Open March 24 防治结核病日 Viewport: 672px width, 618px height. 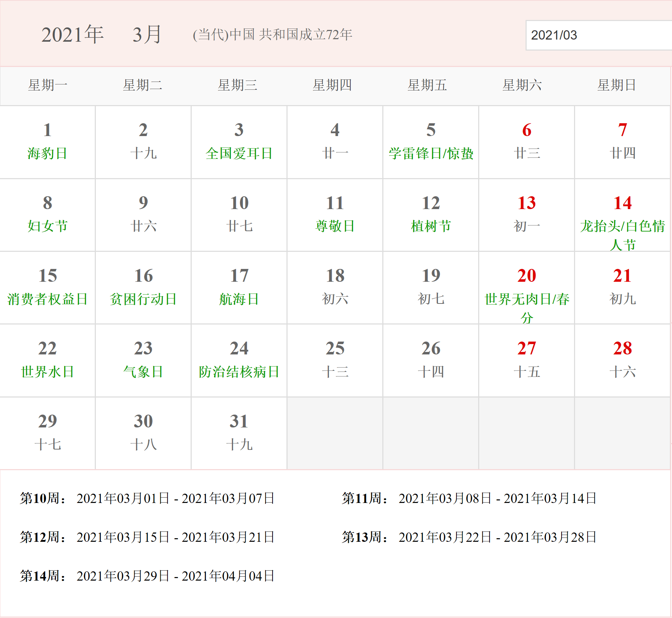[x=239, y=360]
